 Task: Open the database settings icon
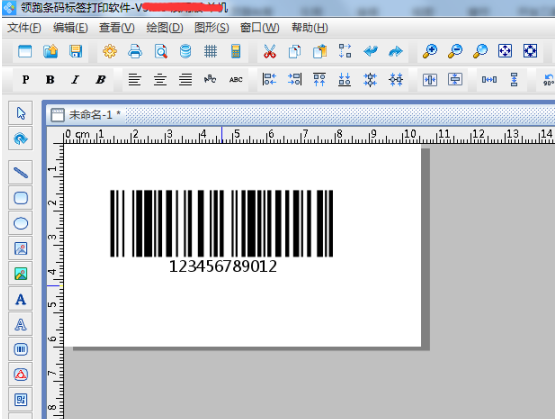(x=185, y=51)
